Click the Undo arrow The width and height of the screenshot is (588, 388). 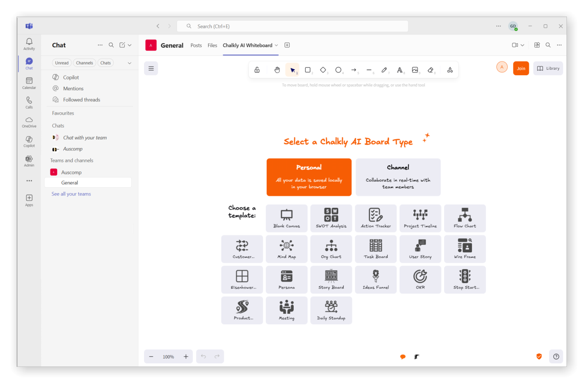203,356
